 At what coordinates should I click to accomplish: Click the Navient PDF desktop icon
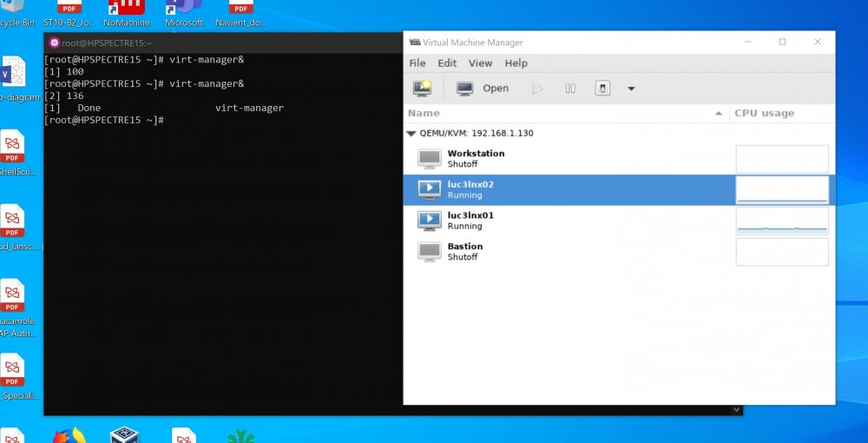[240, 13]
